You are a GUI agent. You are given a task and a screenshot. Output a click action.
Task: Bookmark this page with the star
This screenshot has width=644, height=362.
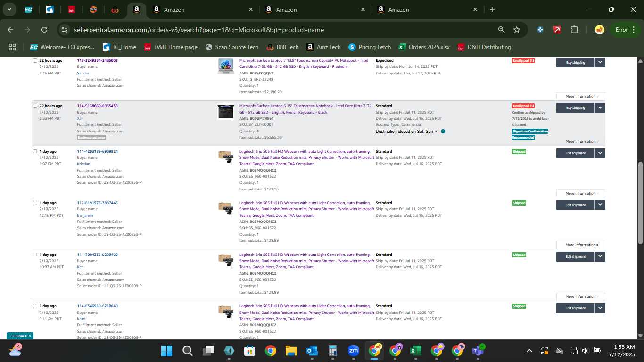[x=517, y=30]
